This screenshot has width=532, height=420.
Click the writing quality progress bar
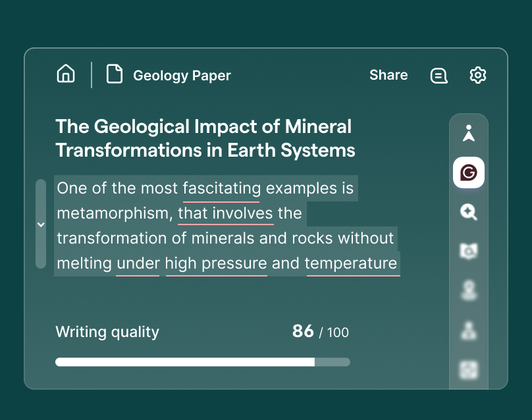point(203,361)
